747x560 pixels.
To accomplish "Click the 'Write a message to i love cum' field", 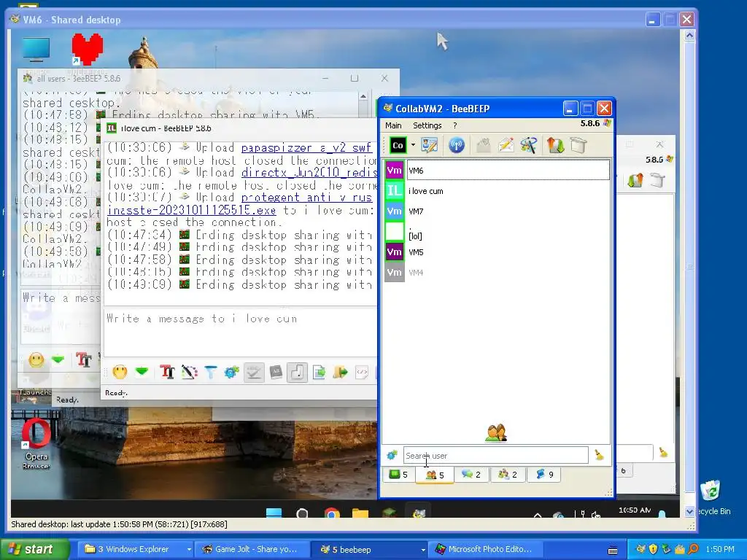I will click(x=240, y=333).
